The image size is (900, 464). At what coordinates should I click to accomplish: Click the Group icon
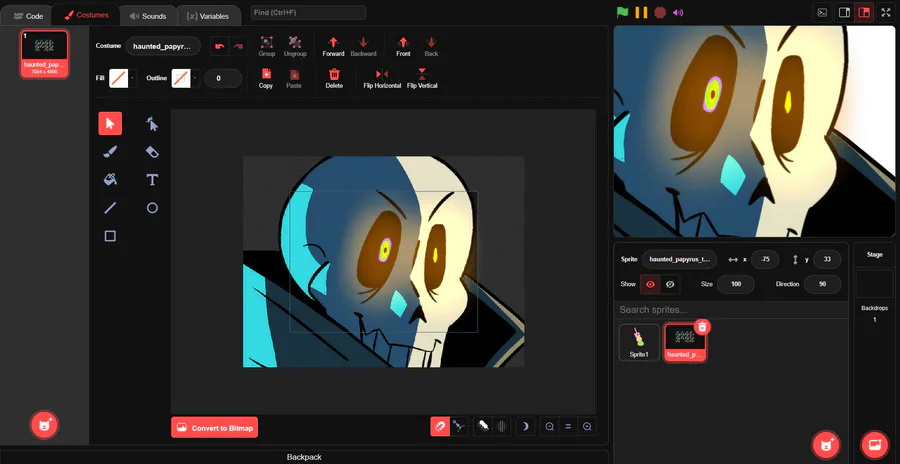click(266, 46)
